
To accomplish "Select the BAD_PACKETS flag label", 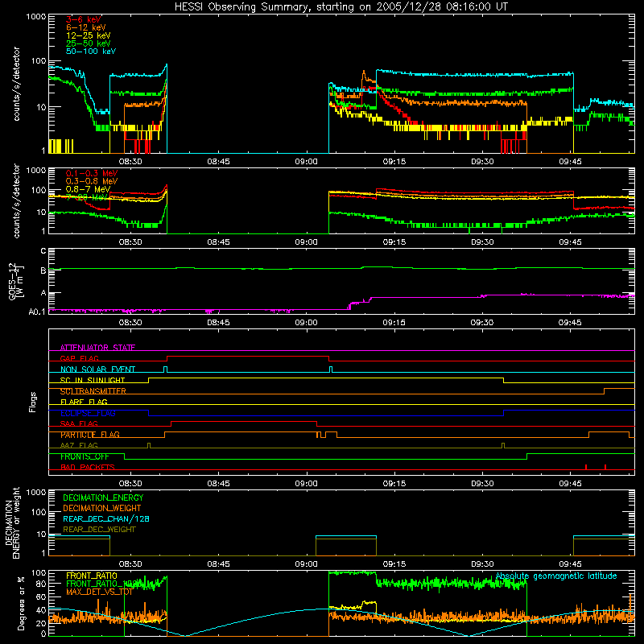I will coord(88,467).
